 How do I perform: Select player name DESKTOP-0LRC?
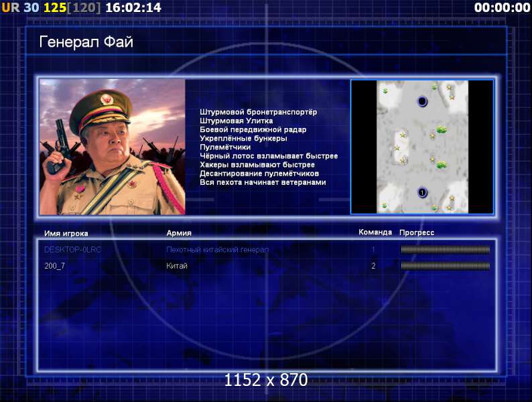(72, 250)
